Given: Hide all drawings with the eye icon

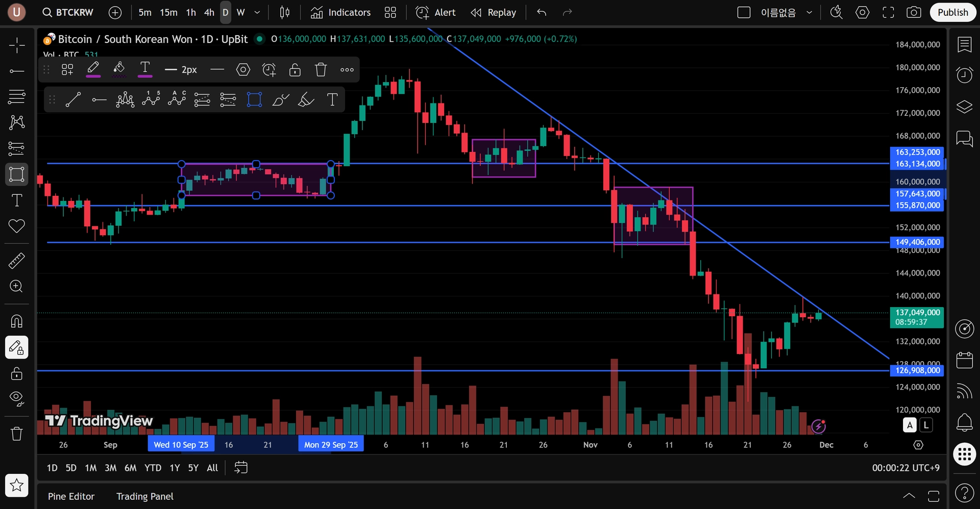Looking at the screenshot, I should (x=17, y=399).
